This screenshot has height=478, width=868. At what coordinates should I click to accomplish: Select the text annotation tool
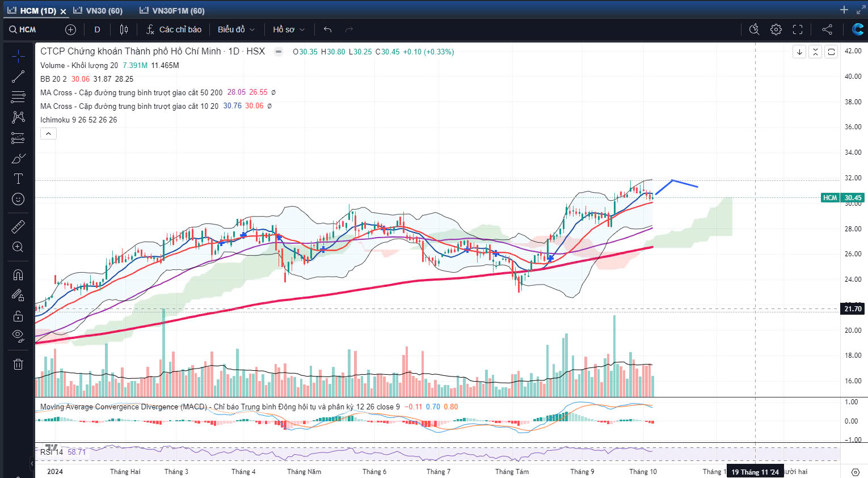click(x=18, y=179)
